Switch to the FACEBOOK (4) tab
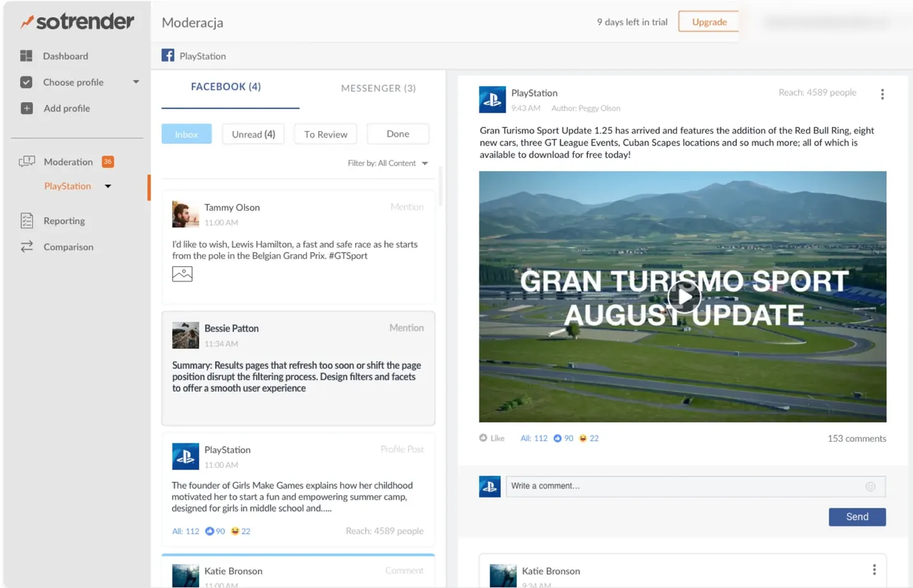The height and width of the screenshot is (588, 913). tap(226, 87)
